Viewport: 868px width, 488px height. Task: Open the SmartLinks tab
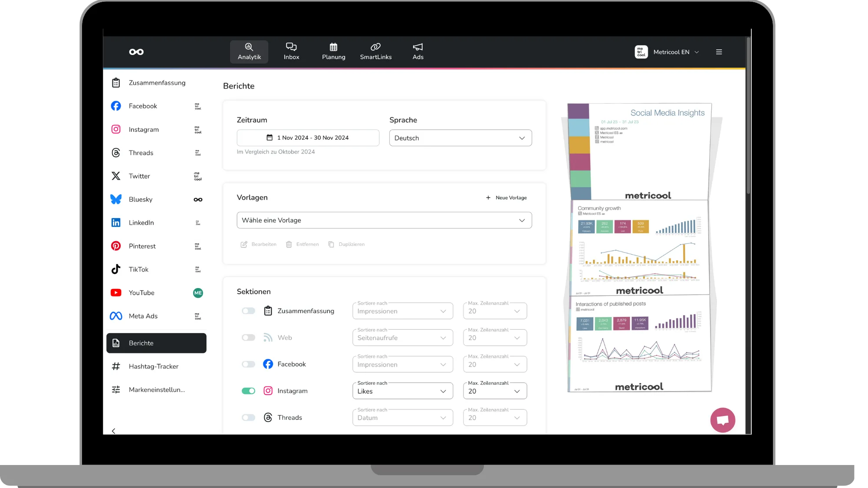click(x=375, y=52)
